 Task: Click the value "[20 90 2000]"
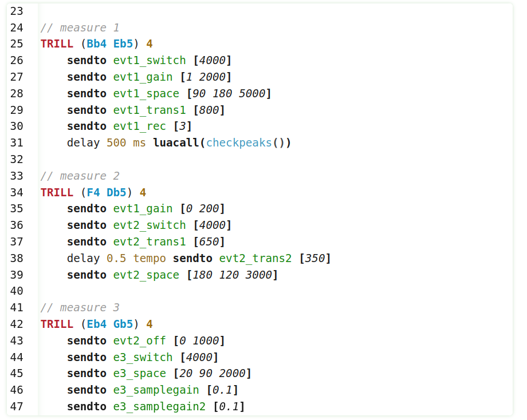click(x=213, y=373)
